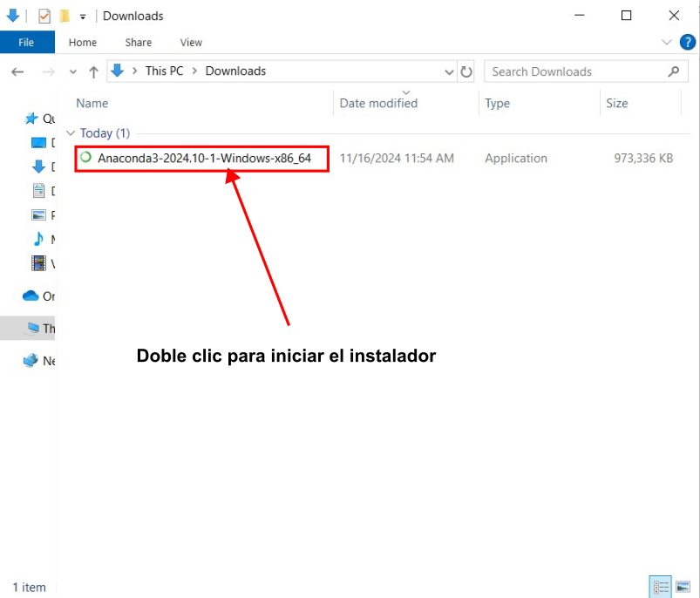
Task: Maximize the Downloads window
Action: (627, 16)
